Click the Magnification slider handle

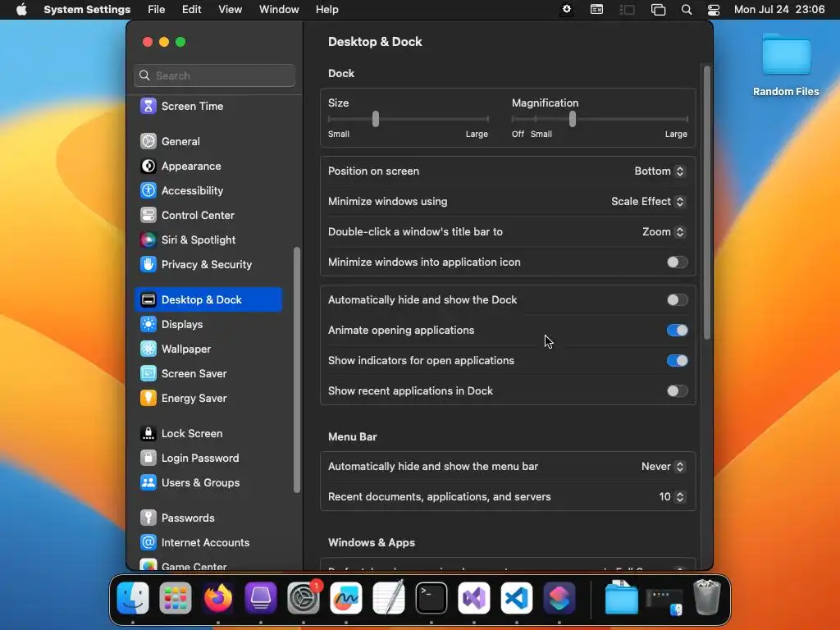click(x=572, y=119)
